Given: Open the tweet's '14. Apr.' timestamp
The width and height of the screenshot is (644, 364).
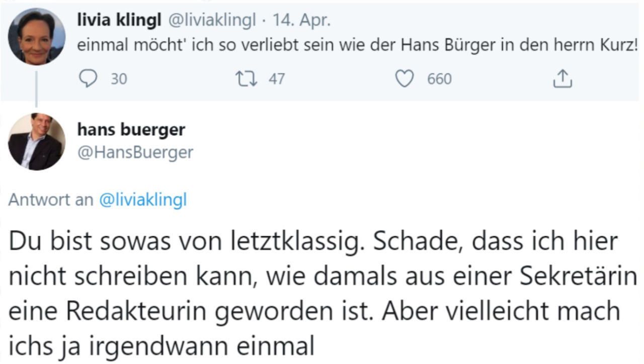Looking at the screenshot, I should [301, 20].
